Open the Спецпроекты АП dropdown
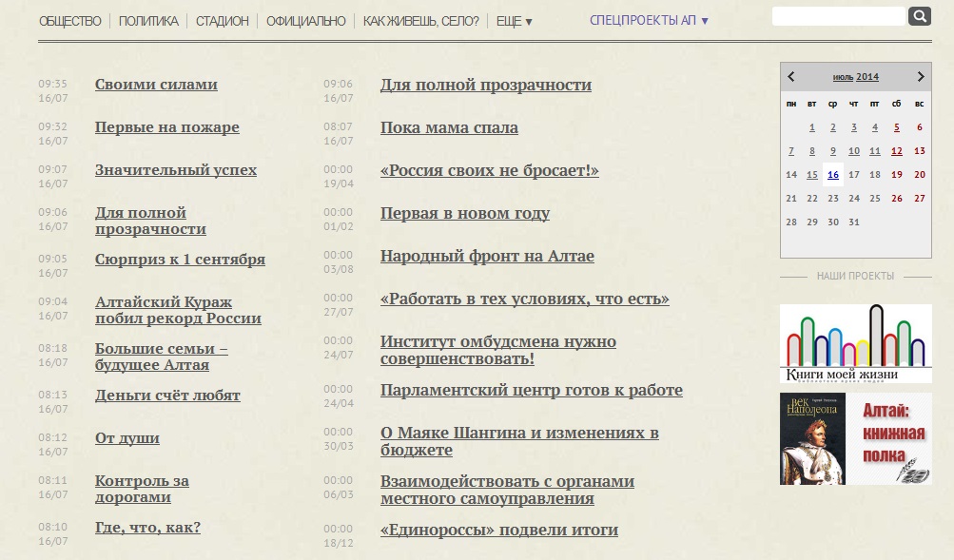The height and width of the screenshot is (560, 954). coord(649,21)
